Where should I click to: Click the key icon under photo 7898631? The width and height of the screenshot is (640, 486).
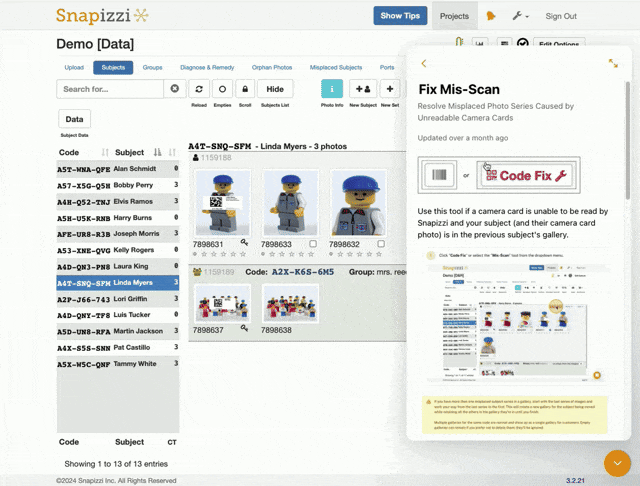(x=244, y=242)
